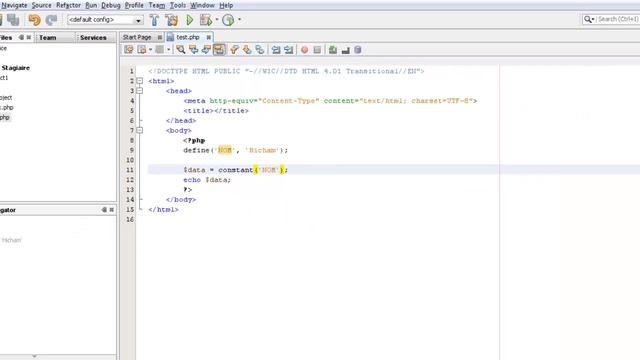The image size is (640, 360).
Task: Clean and Build project with hammer-broom icon
Action: click(x=172, y=20)
